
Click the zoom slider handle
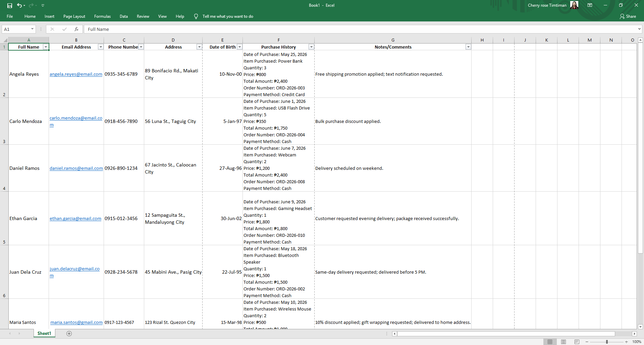[x=607, y=342]
